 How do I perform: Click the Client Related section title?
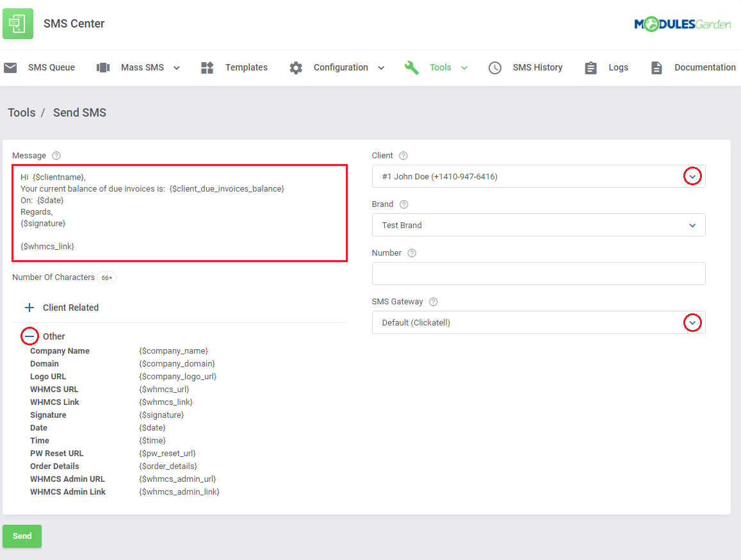[x=71, y=308]
